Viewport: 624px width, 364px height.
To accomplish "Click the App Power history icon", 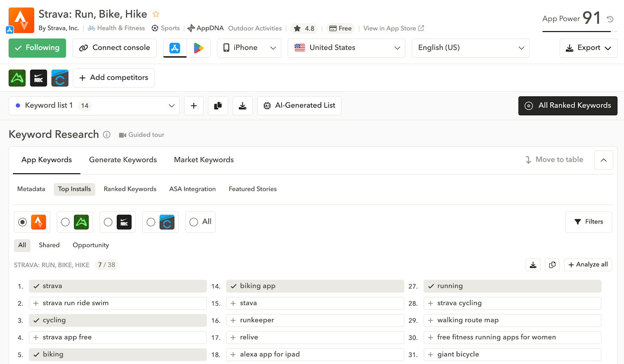I will click(x=610, y=19).
